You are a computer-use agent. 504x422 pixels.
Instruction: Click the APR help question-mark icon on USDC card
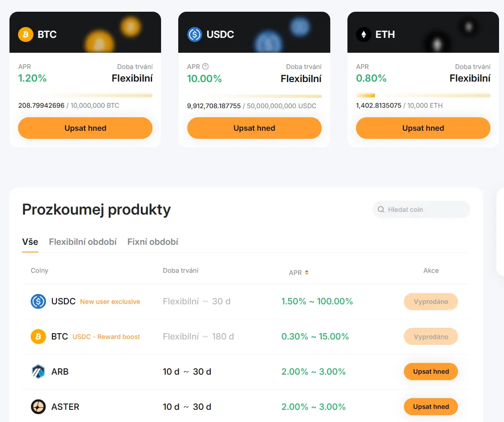(205, 66)
